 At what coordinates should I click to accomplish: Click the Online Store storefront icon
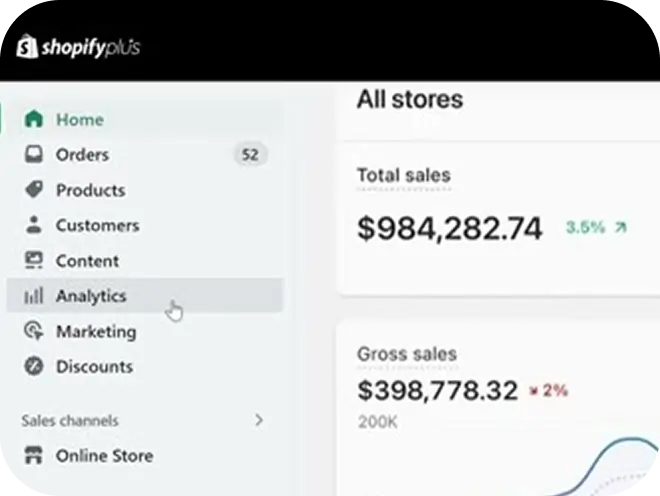coord(34,456)
